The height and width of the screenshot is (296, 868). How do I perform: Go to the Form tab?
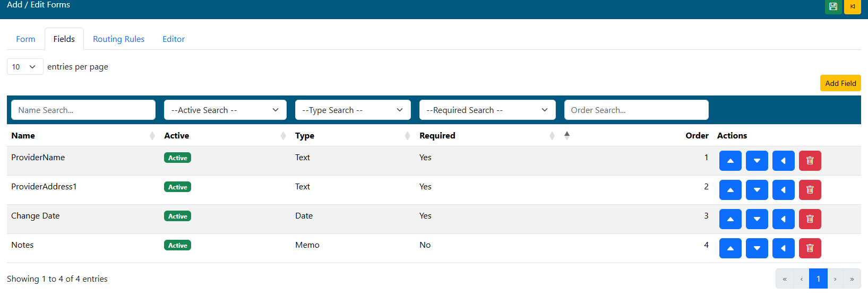click(x=25, y=39)
